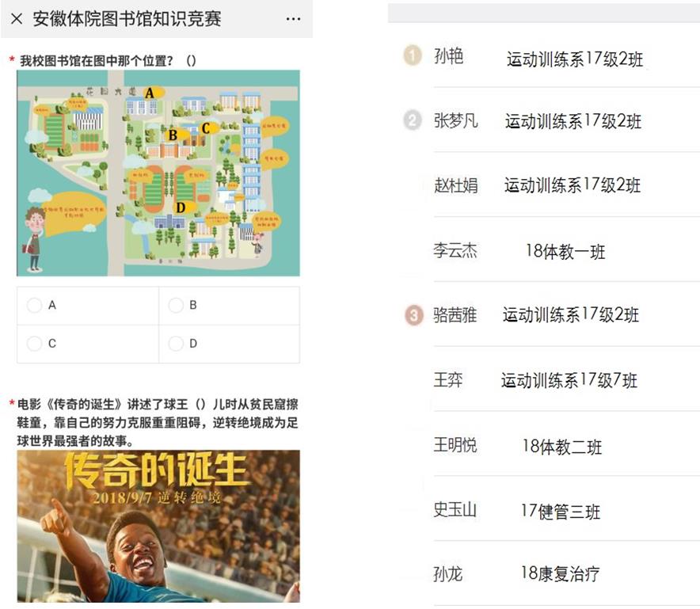
Task: Open the 传奇的诞生 movie poster image
Action: (158, 527)
